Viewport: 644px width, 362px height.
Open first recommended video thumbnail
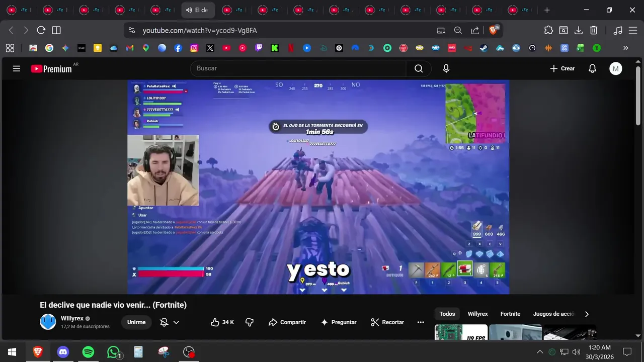point(461,332)
